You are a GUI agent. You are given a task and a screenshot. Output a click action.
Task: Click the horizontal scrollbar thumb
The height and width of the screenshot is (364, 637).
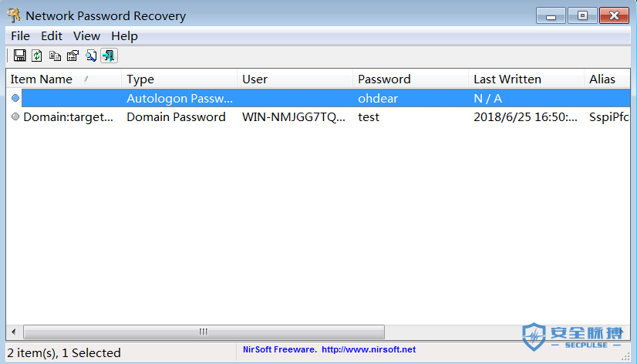(204, 332)
